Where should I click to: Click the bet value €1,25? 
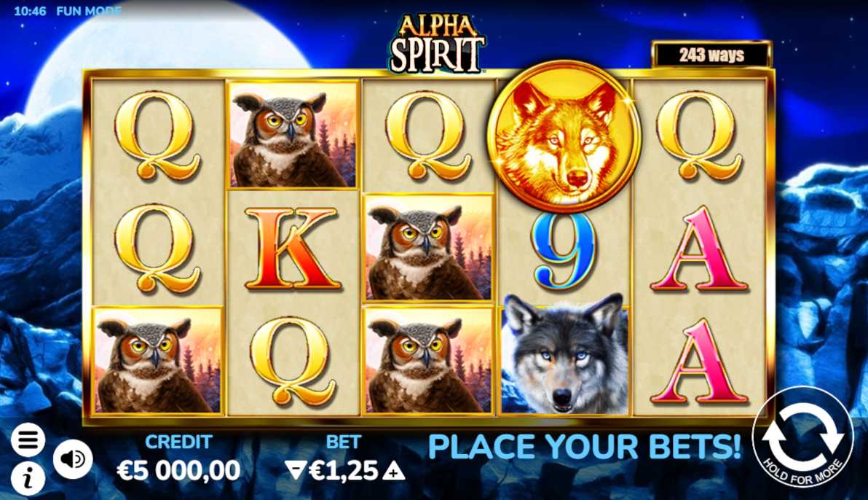point(343,471)
